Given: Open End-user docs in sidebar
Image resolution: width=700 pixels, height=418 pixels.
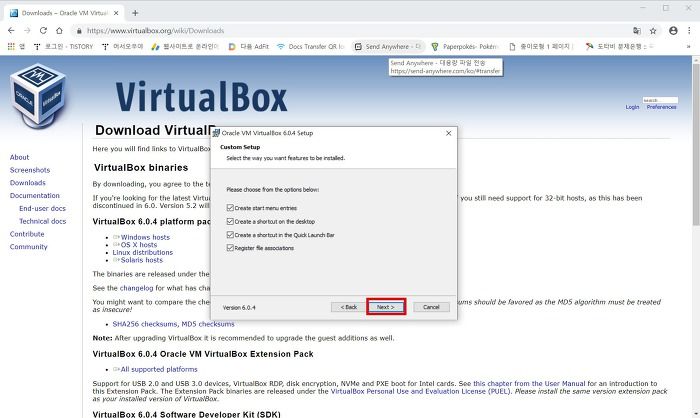Looking at the screenshot, I should coord(42,209).
